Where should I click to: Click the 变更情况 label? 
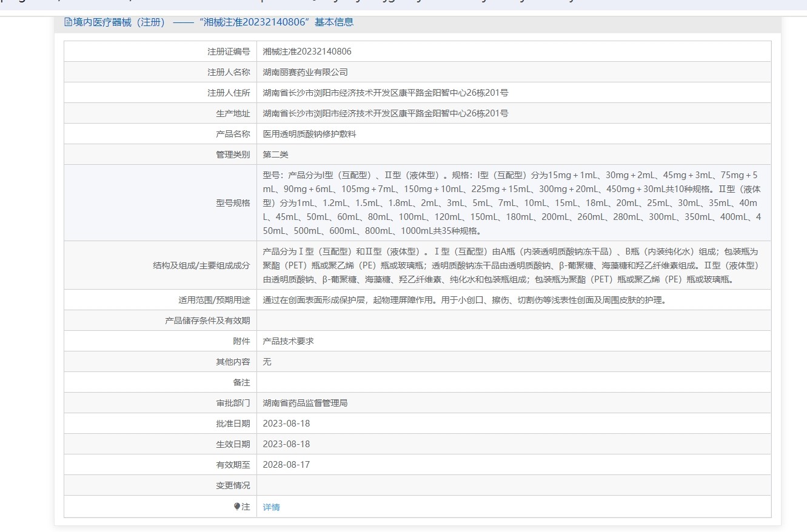click(233, 485)
